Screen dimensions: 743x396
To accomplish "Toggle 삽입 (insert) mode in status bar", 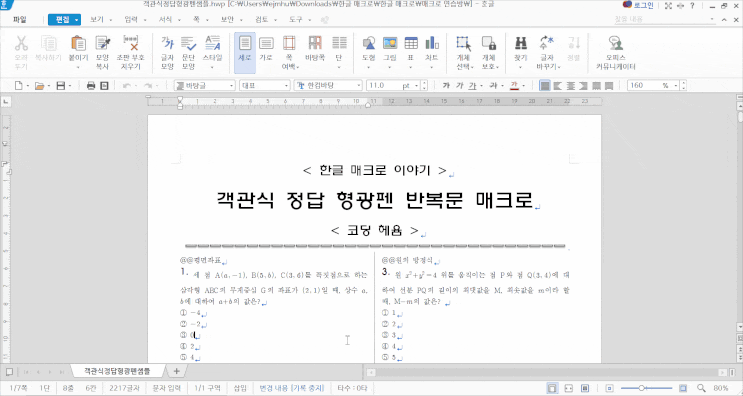I will click(x=240, y=388).
